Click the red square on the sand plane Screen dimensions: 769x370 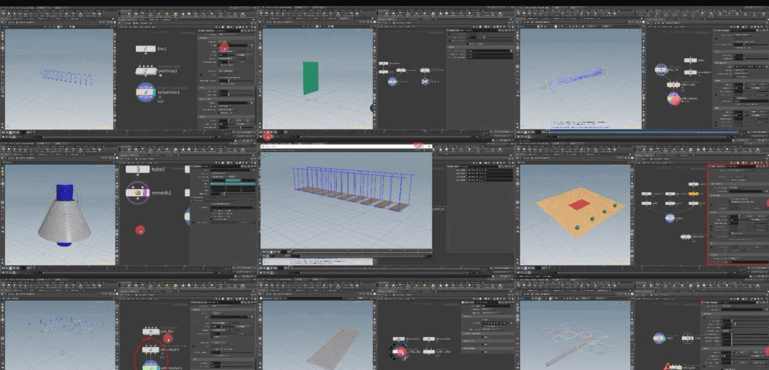tap(579, 205)
